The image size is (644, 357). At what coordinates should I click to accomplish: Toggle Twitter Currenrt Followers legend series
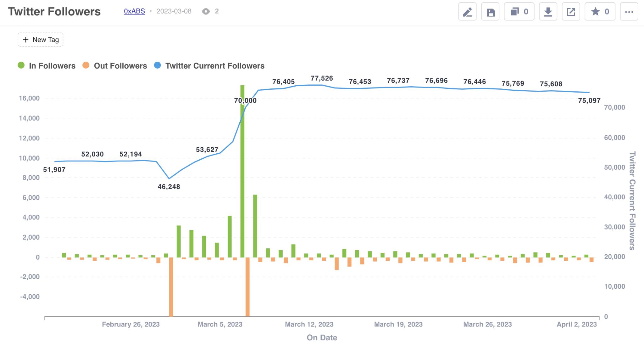[209, 66]
